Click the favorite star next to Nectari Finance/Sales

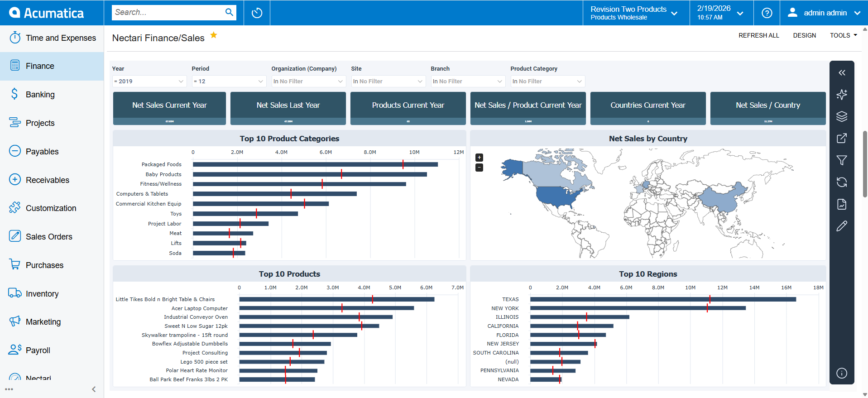214,35
